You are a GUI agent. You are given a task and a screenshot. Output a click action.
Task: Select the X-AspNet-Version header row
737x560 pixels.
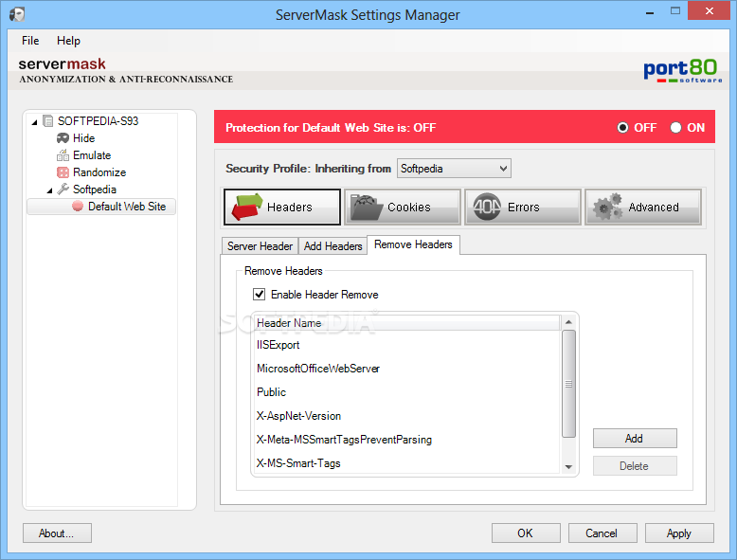[x=407, y=416]
